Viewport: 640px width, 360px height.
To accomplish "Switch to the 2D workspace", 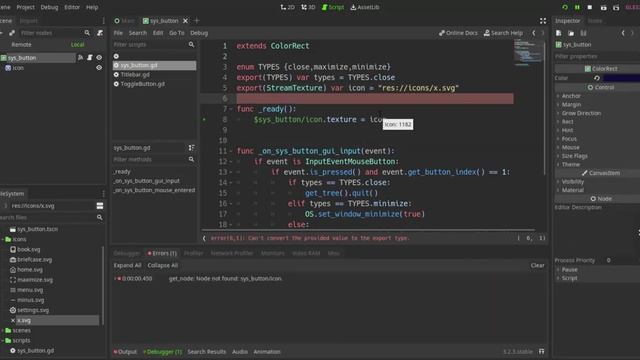I will pos(287,7).
